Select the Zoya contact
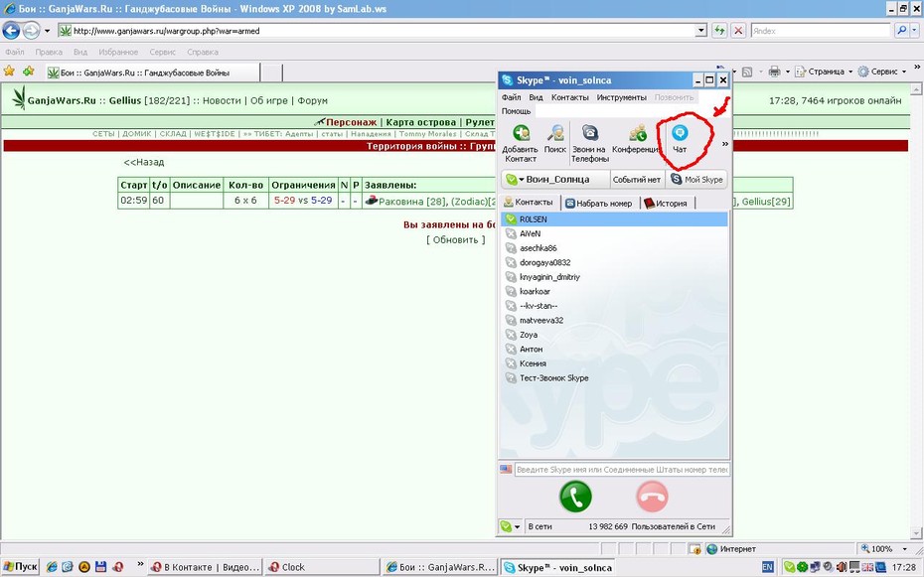Viewport: 924px width, 577px height. [x=613, y=335]
